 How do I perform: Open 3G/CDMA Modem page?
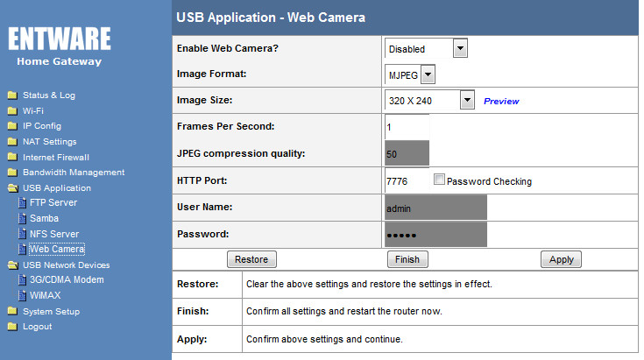[x=67, y=280]
